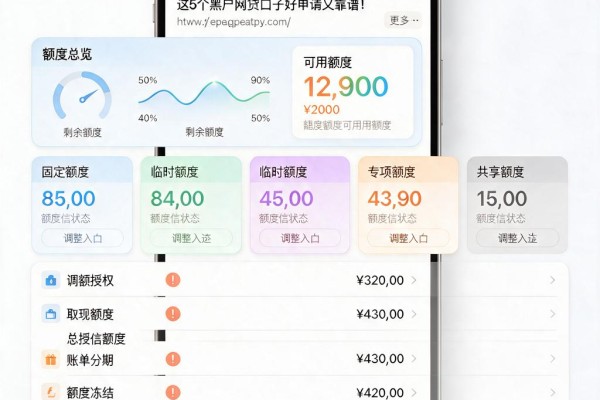This screenshot has width=600, height=400.
Task: Click adjust button under 84,00 card
Action: (191, 238)
